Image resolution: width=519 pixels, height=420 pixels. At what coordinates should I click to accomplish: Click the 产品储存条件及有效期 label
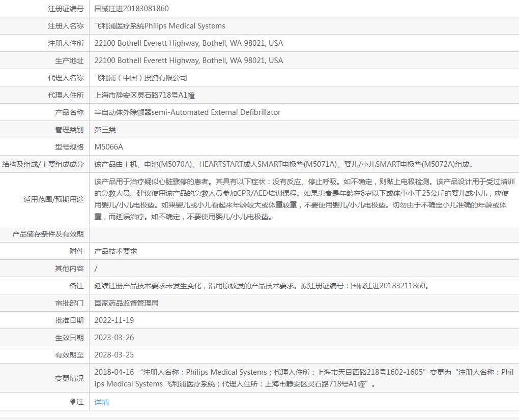(48, 234)
